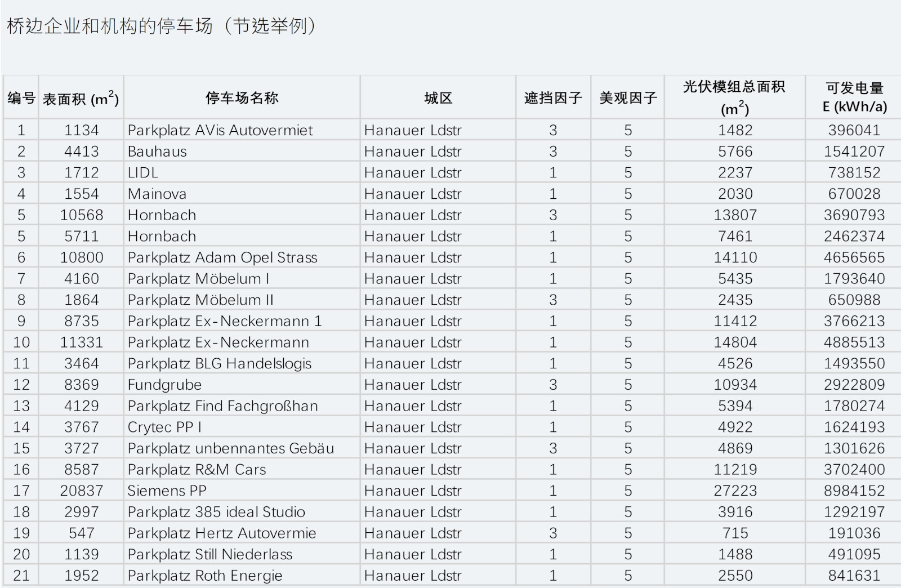Viewport: 901px width, 588px height.
Task: Click energy value 841631
Action: coord(854,576)
